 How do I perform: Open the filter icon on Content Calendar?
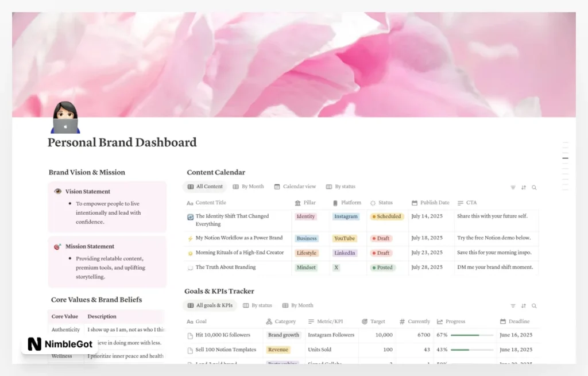pyautogui.click(x=513, y=187)
